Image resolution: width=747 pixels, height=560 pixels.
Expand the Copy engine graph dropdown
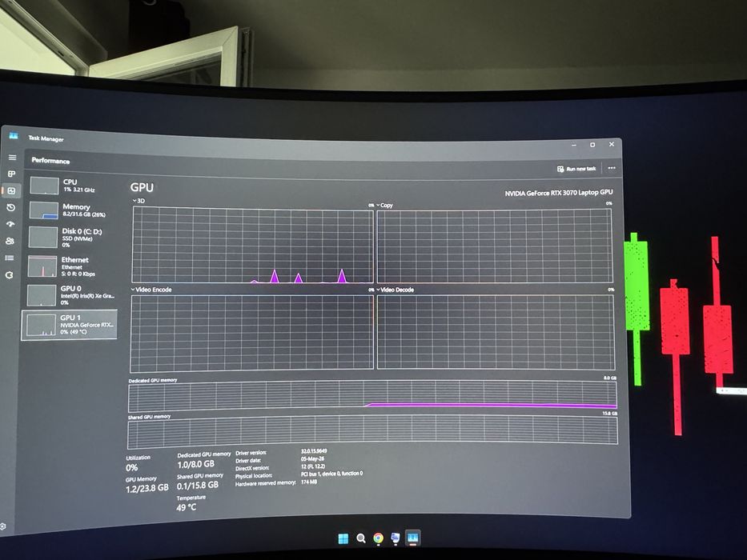[385, 206]
